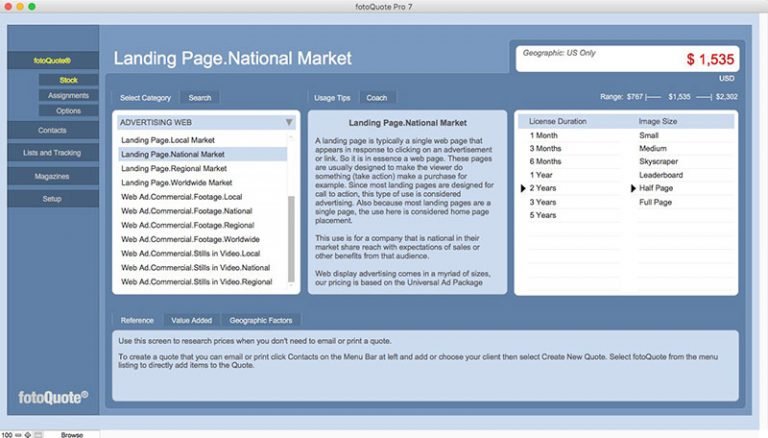The height and width of the screenshot is (438, 768).
Task: Pick Medium image size
Action: pyautogui.click(x=653, y=148)
